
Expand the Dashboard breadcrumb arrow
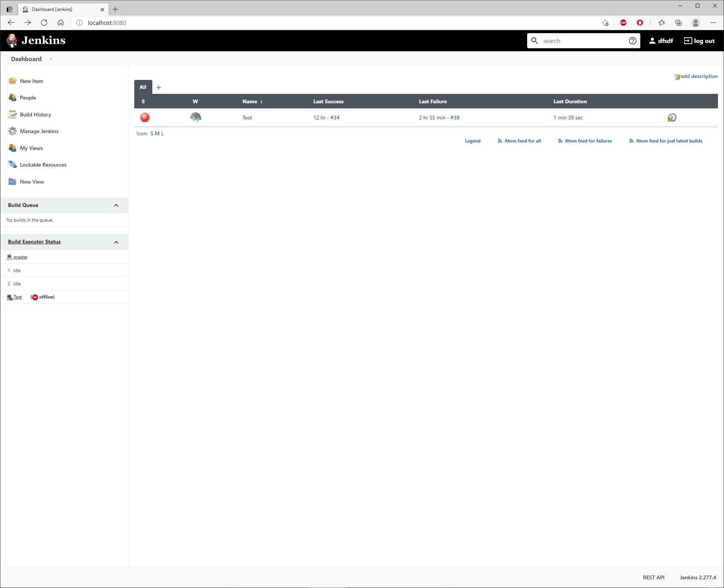[51, 59]
